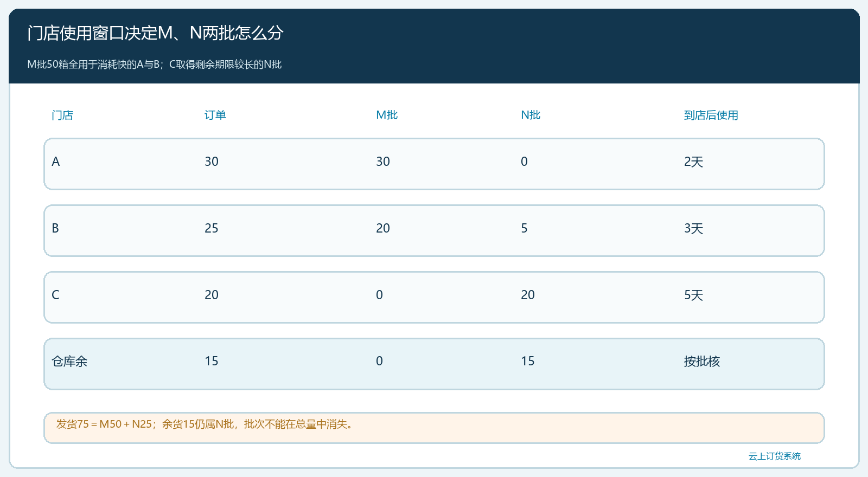This screenshot has height=477, width=868.
Task: Click the title 门店使用窗口决定M、N两批怎么分
Action: point(155,33)
